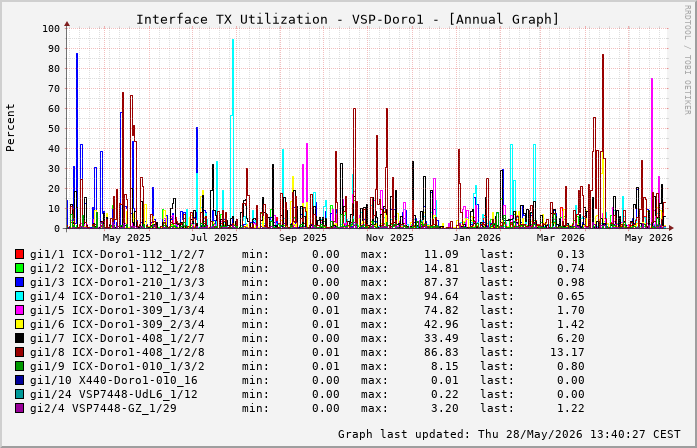
Task: Click the max value 87.37 for gi1/3
Action: click(441, 282)
